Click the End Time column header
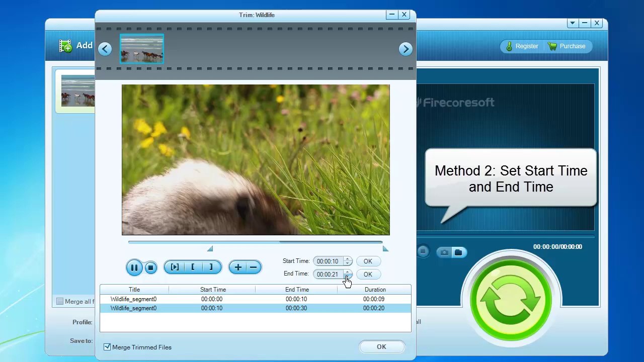The height and width of the screenshot is (362, 644). (x=297, y=290)
